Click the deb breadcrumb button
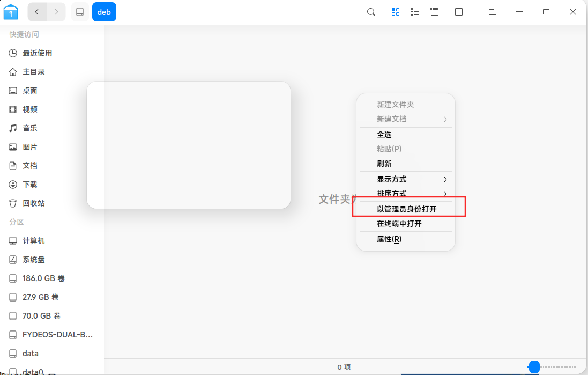Screen dimensions: 588x375 (x=104, y=12)
